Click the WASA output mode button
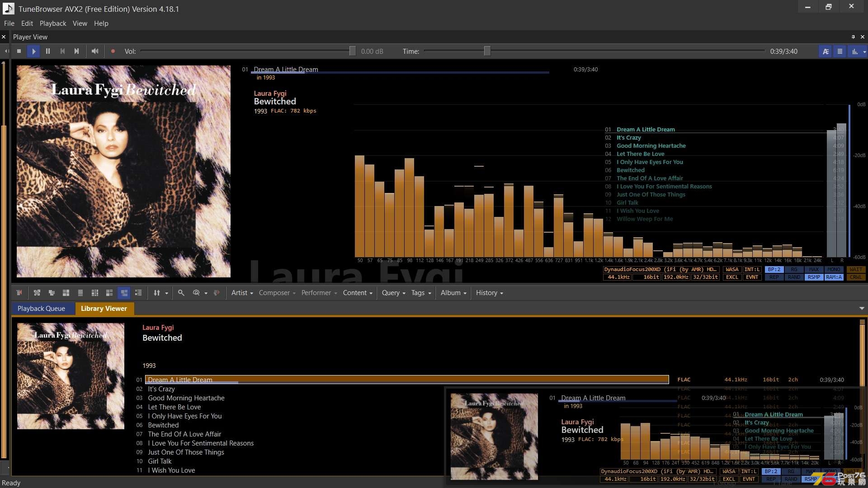This screenshot has height=488, width=868. click(732, 269)
